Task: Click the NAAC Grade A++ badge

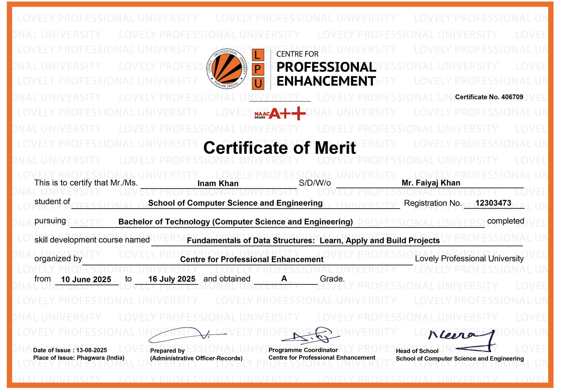Action: click(280, 113)
